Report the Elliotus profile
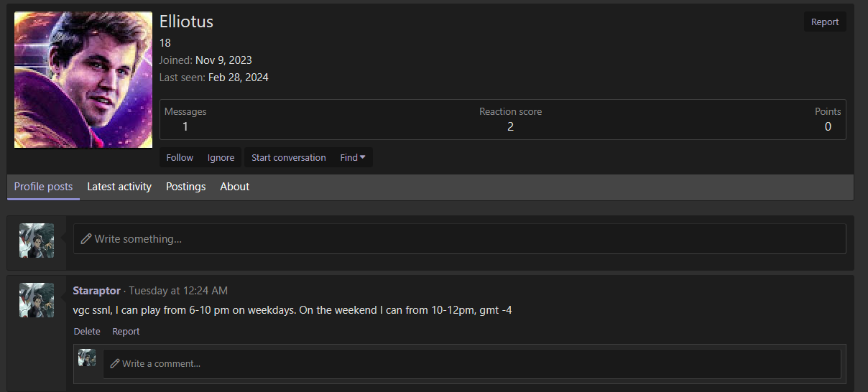This screenshot has width=868, height=392. [824, 22]
